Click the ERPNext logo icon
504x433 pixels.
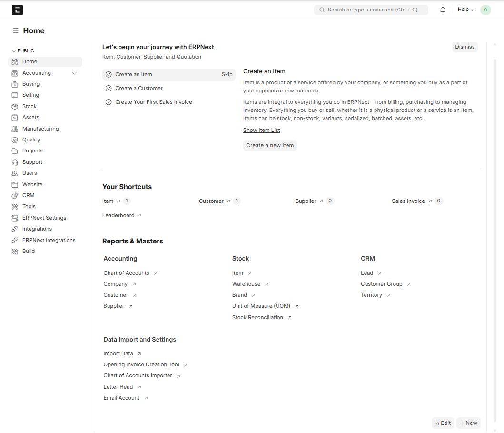pyautogui.click(x=17, y=10)
